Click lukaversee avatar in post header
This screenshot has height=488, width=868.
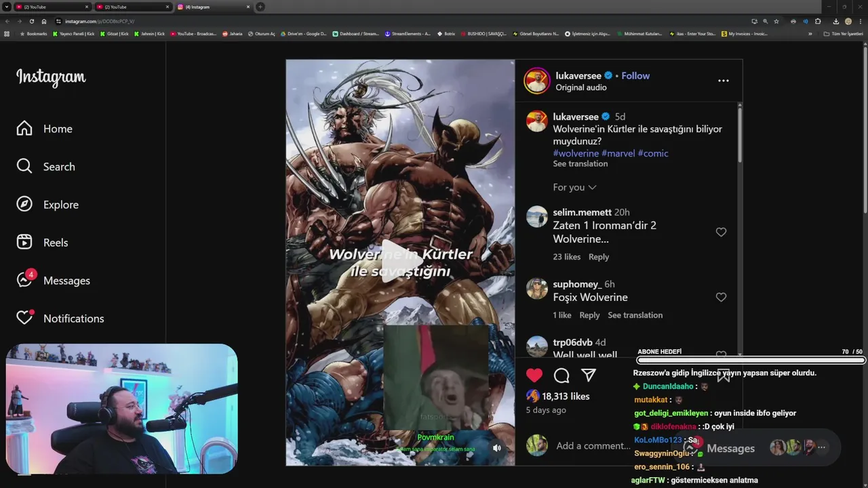[x=537, y=81]
